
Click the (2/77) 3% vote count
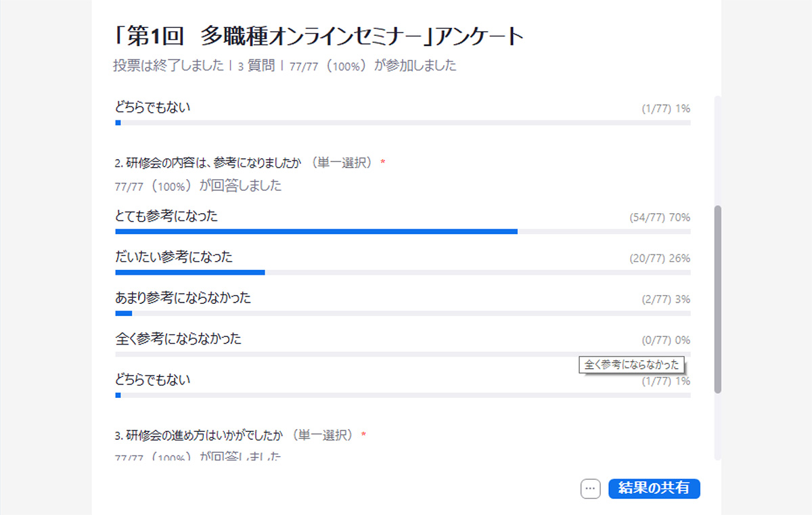pyautogui.click(x=666, y=299)
